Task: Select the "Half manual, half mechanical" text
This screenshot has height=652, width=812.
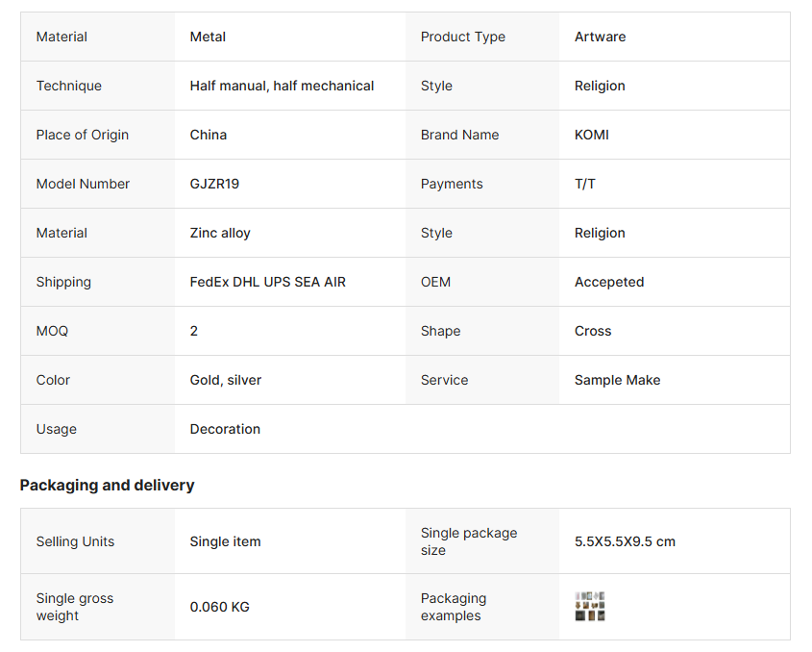Action: [282, 86]
